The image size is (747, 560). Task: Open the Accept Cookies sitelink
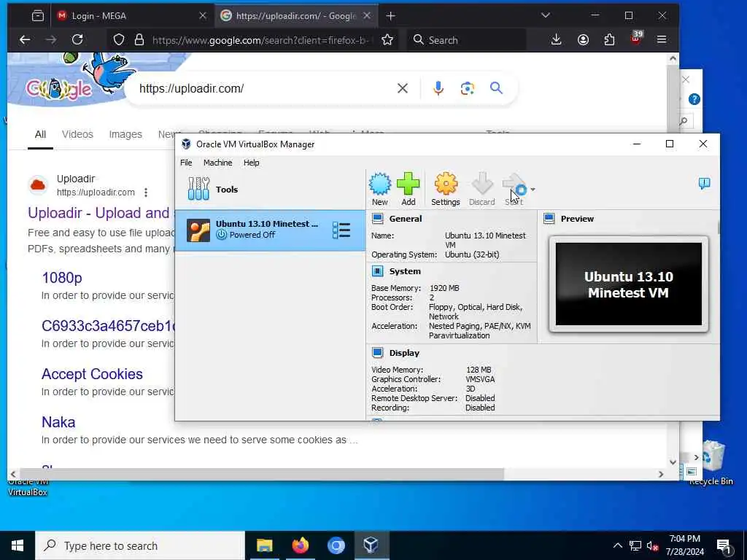[92, 374]
